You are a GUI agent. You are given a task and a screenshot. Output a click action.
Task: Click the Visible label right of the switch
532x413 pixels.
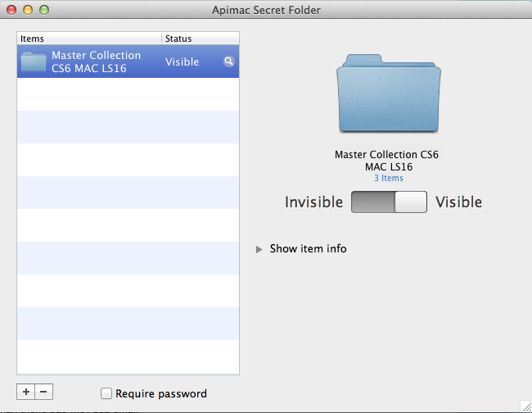458,202
